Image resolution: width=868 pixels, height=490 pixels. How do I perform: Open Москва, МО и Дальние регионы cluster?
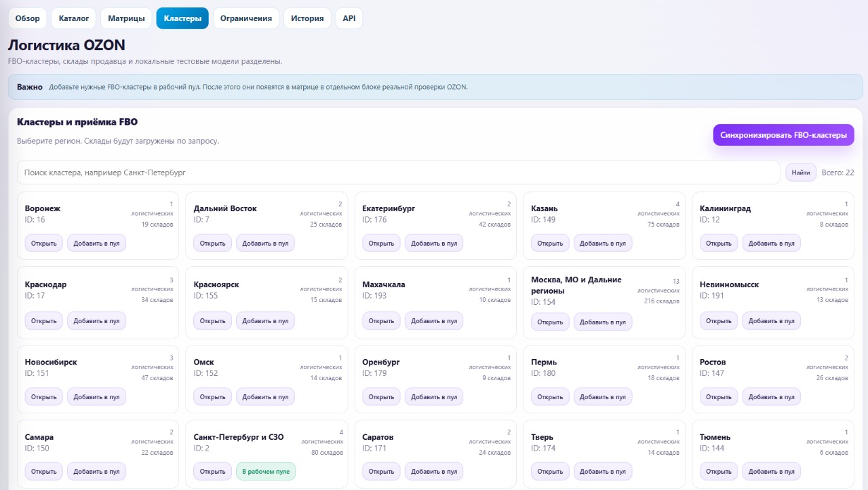(551, 322)
